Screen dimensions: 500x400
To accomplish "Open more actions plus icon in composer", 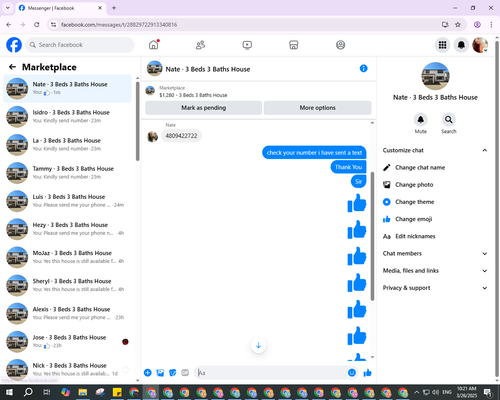I will pos(148,373).
